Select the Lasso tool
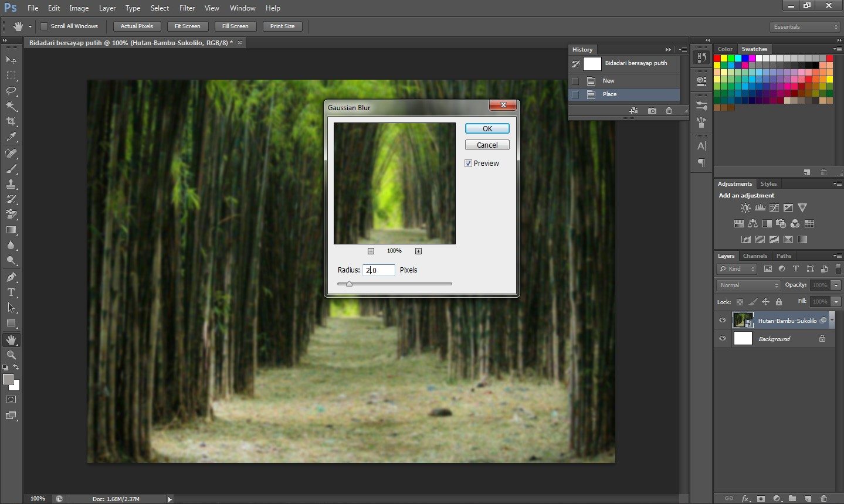Image resolution: width=844 pixels, height=504 pixels. 11,91
